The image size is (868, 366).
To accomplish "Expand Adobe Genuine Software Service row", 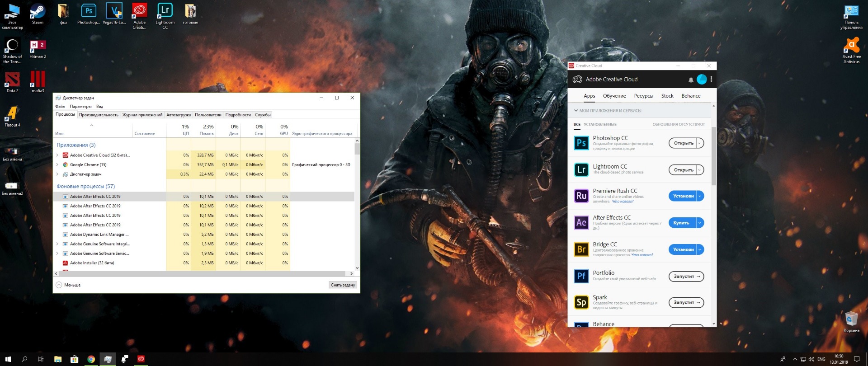I will (57, 253).
